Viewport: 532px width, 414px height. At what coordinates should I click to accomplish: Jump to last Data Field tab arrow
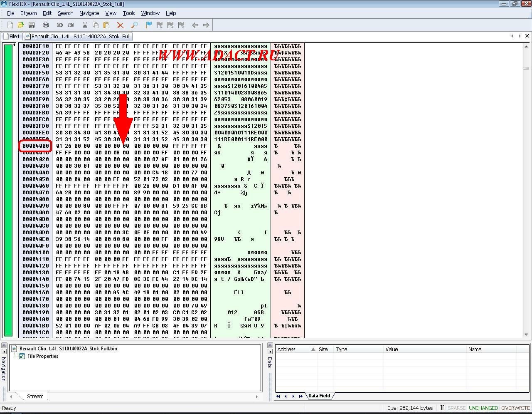(x=300, y=396)
